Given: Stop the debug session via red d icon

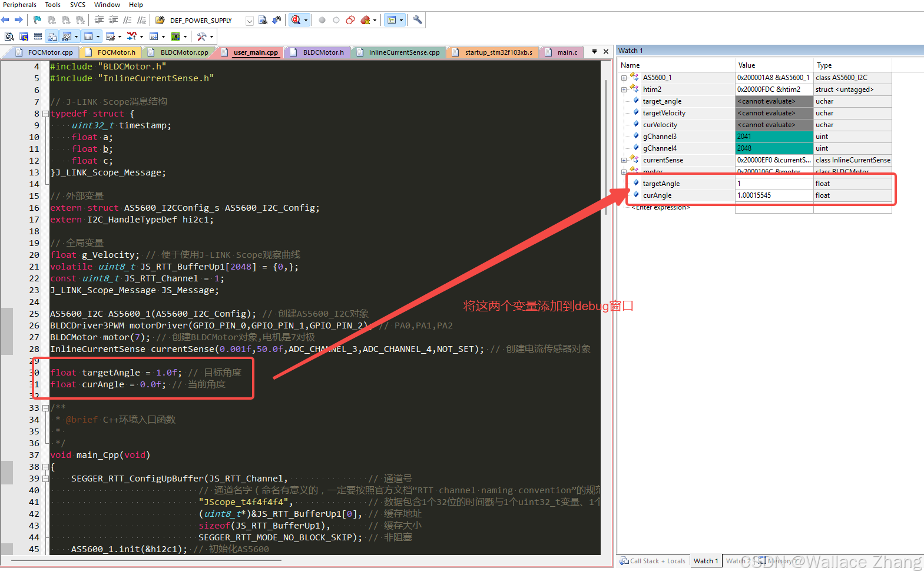Looking at the screenshot, I should [296, 20].
